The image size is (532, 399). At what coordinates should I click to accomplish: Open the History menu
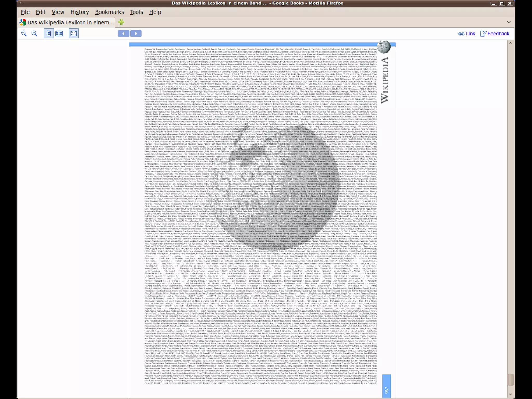(79, 12)
